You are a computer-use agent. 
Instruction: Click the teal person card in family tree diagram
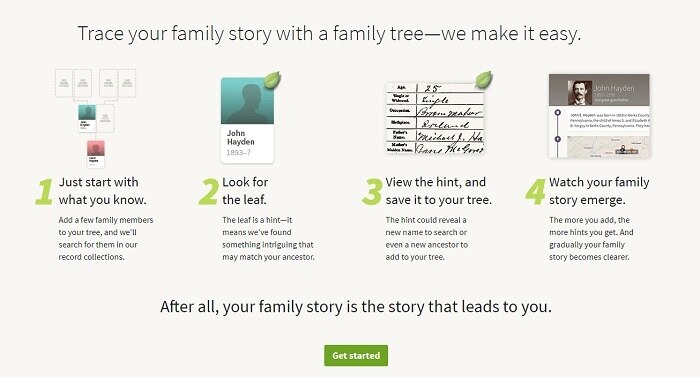(87, 118)
